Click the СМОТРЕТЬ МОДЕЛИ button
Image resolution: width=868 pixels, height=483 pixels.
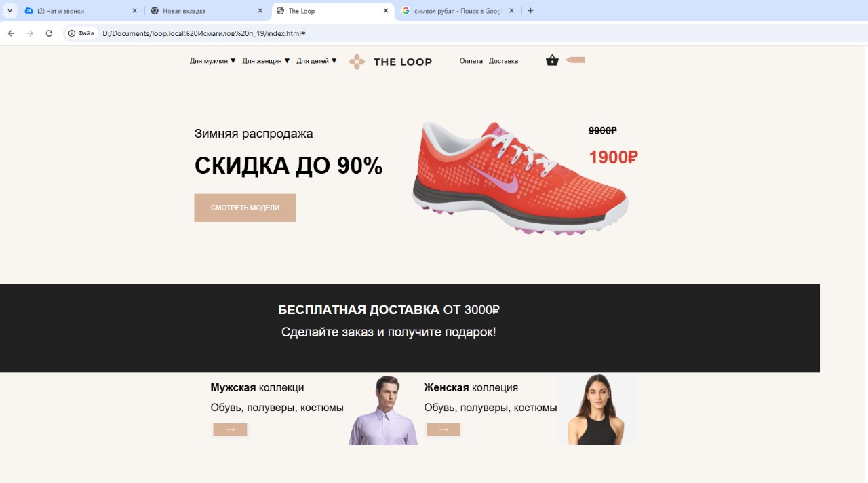(x=245, y=208)
